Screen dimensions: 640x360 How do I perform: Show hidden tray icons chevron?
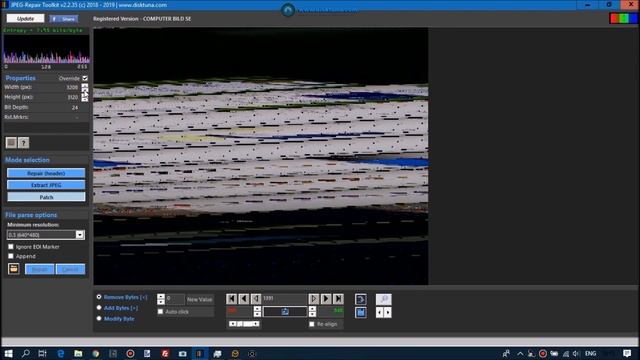click(x=520, y=353)
